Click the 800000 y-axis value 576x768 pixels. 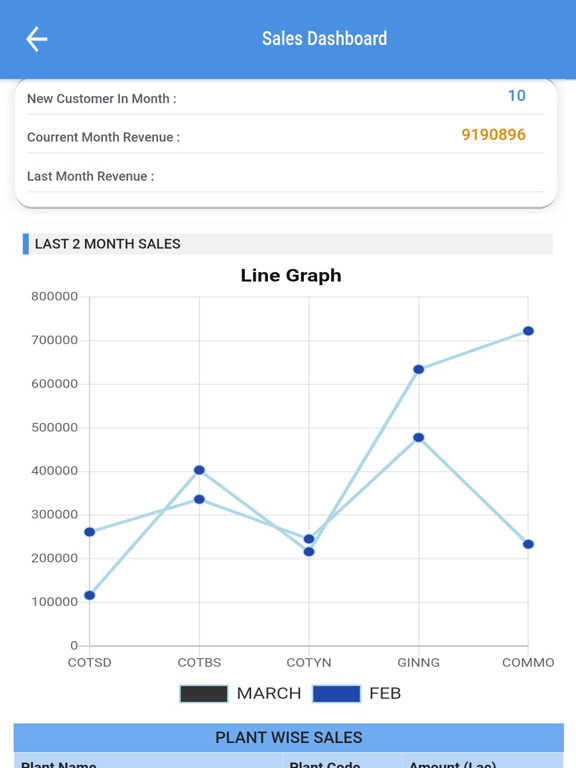pyautogui.click(x=54, y=296)
